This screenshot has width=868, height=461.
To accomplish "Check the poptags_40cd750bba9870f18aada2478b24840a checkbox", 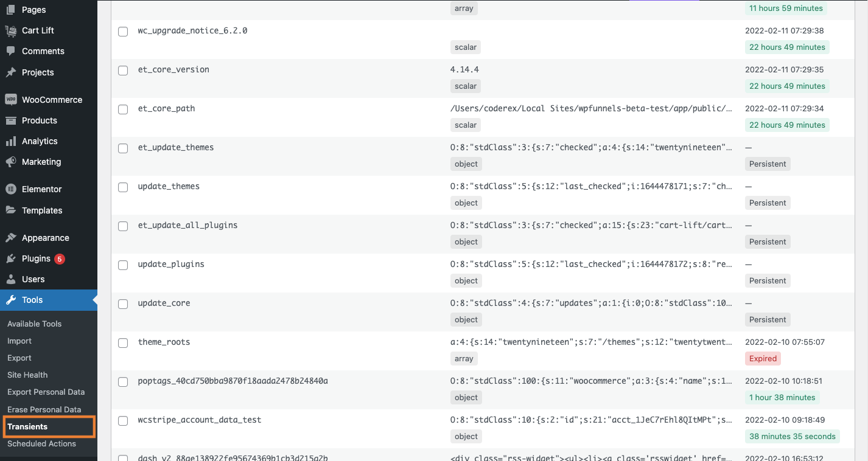I will [123, 382].
